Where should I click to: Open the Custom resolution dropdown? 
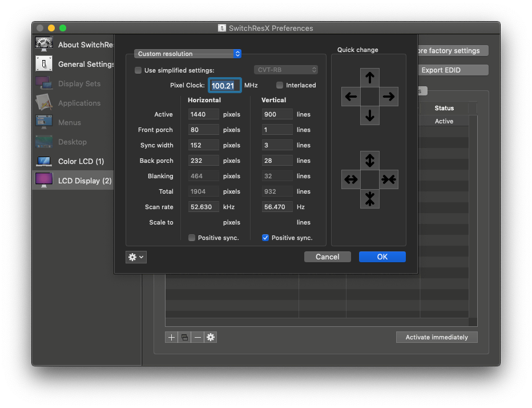188,54
